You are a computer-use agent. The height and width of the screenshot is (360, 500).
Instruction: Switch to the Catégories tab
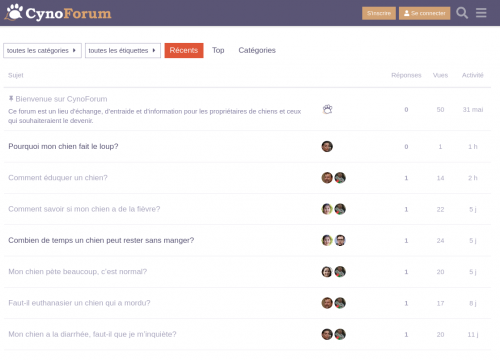tap(257, 50)
